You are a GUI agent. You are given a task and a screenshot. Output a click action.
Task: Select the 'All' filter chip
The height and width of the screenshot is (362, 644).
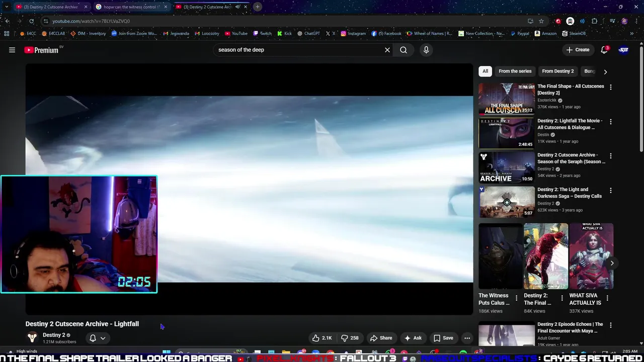[x=485, y=71]
